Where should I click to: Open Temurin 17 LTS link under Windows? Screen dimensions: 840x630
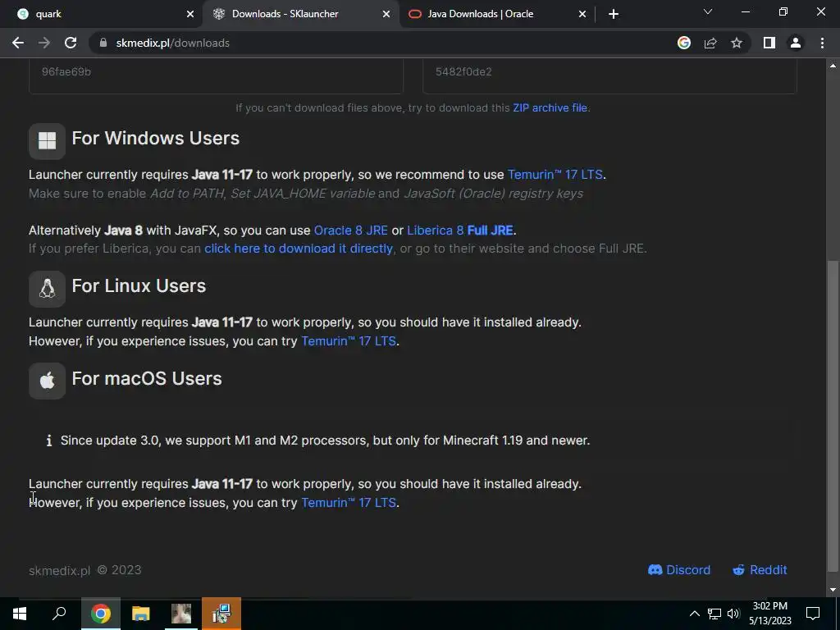pos(555,175)
